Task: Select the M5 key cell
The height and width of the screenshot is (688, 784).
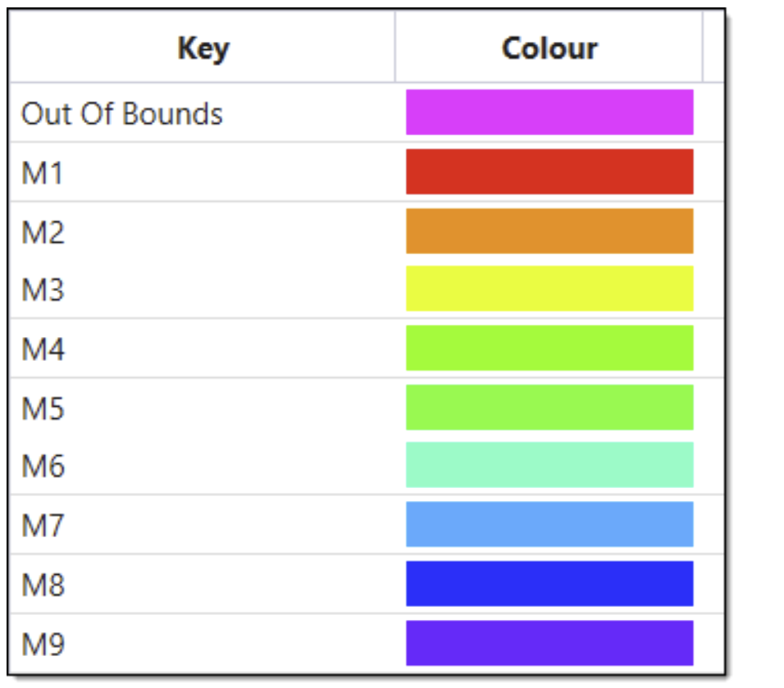Action: click(43, 408)
